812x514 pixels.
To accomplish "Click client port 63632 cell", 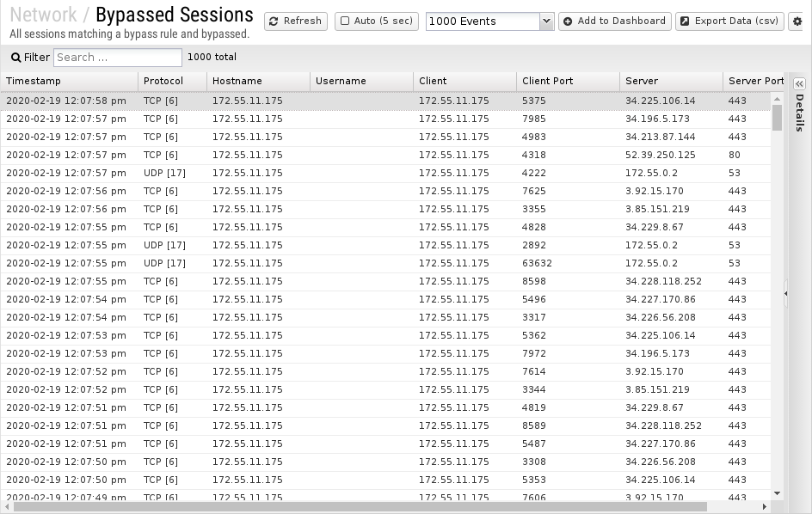I will click(568, 264).
